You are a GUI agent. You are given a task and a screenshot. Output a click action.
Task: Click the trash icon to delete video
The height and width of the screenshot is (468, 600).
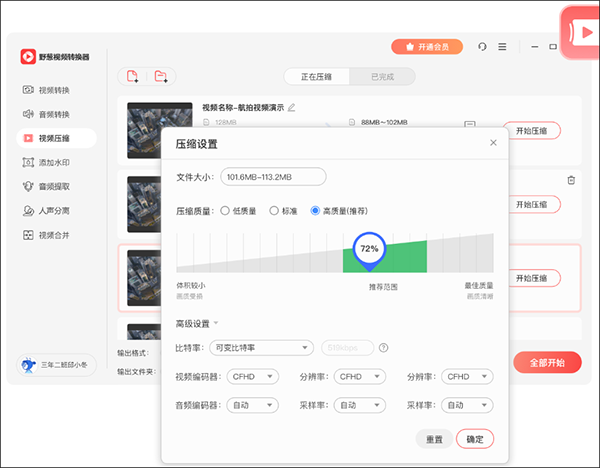click(x=571, y=180)
